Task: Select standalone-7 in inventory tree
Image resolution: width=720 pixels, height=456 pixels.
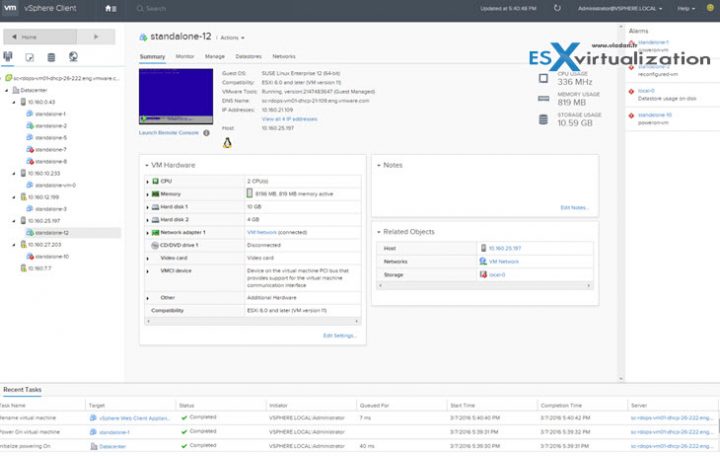Action: pos(51,150)
